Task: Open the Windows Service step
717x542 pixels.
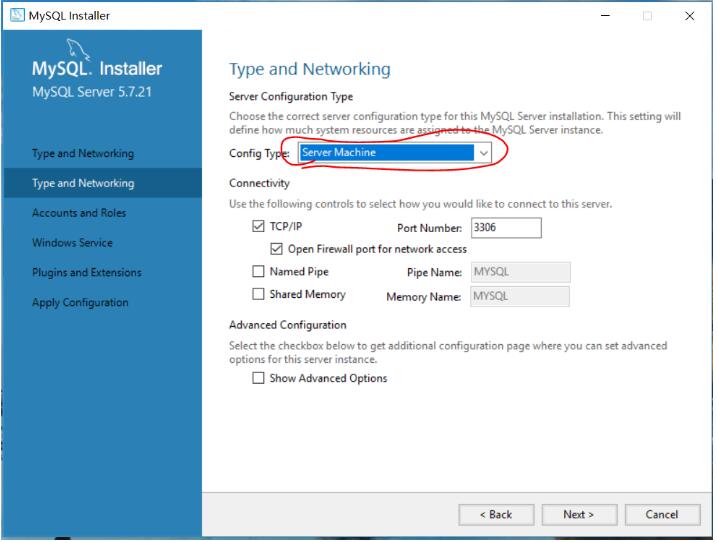Action: 72,243
